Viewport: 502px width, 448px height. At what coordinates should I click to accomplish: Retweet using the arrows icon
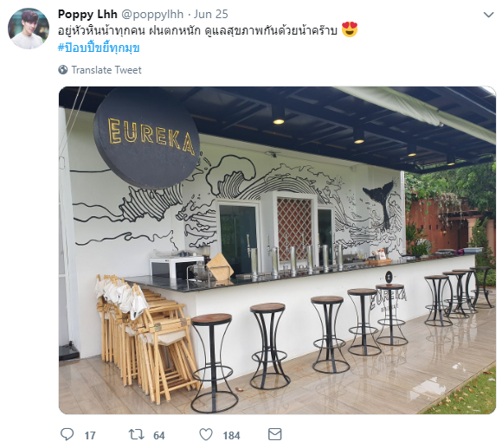point(137,434)
